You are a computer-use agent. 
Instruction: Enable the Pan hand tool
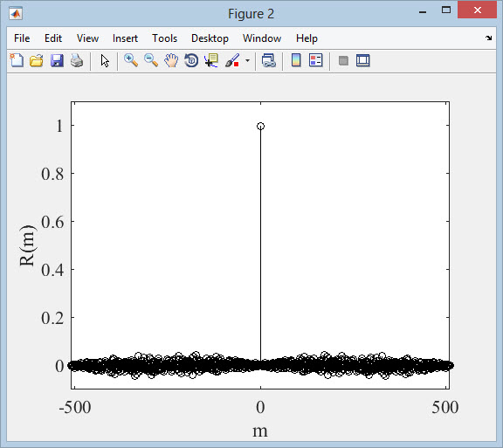coord(171,60)
